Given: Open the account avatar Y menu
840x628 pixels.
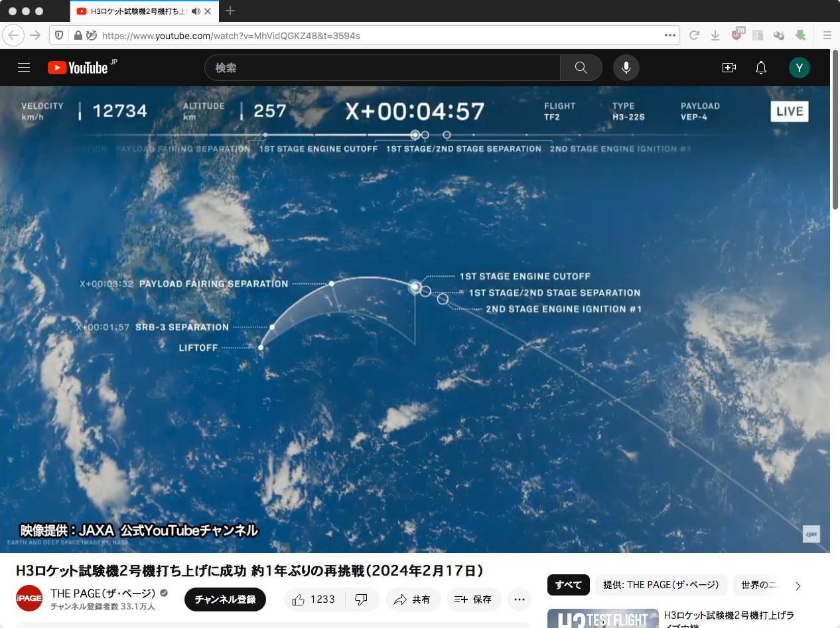Looking at the screenshot, I should tap(799, 68).
